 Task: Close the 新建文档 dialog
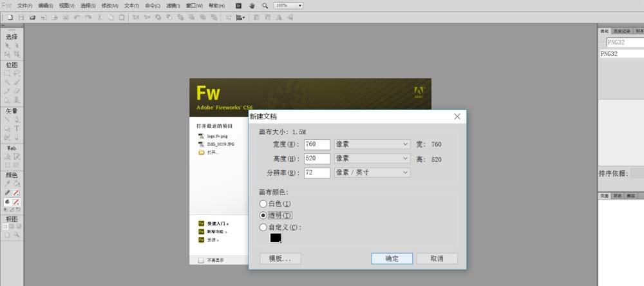pyautogui.click(x=457, y=117)
